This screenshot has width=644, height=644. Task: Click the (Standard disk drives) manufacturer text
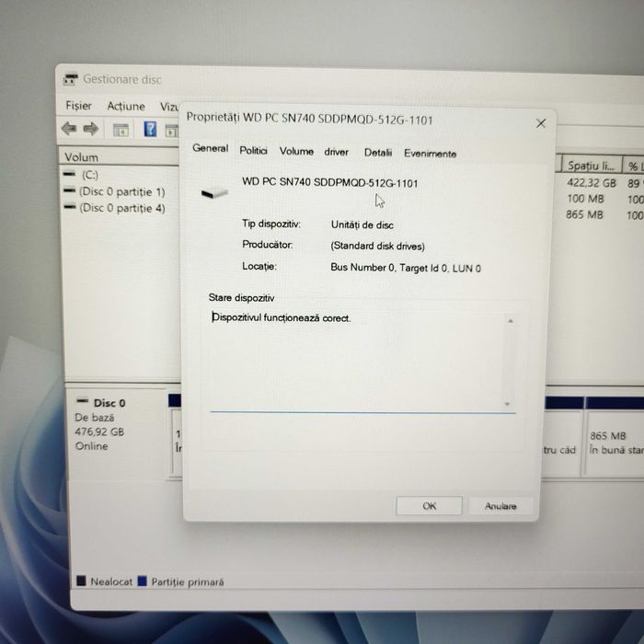coord(377,246)
